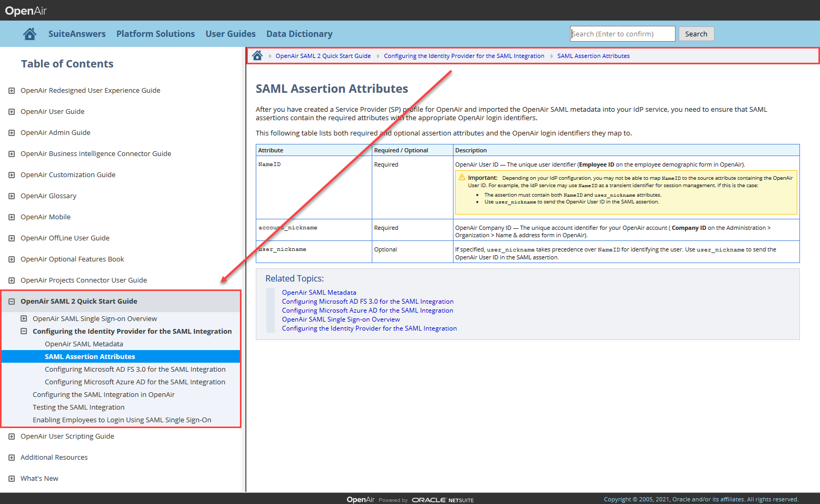The width and height of the screenshot is (820, 504).
Task: Open Configuring Microsoft Azure AD related link
Action: tap(368, 311)
